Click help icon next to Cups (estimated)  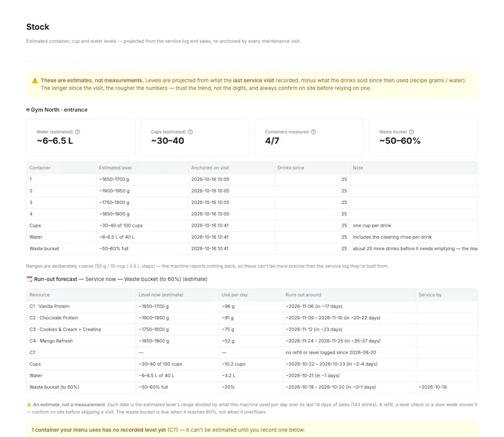pyautogui.click(x=190, y=132)
